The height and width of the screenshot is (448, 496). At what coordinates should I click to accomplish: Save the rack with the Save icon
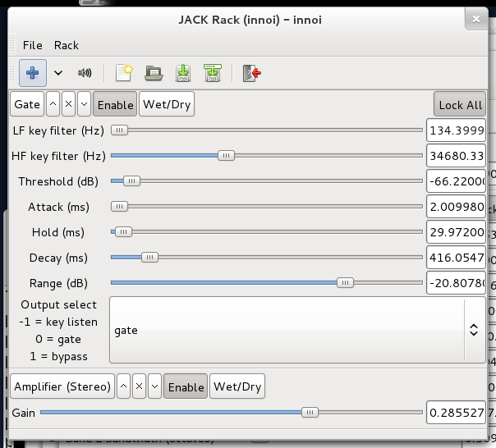183,73
